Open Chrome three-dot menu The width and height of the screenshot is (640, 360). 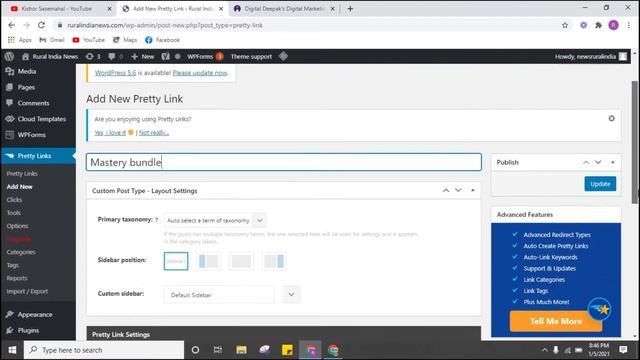click(x=629, y=25)
